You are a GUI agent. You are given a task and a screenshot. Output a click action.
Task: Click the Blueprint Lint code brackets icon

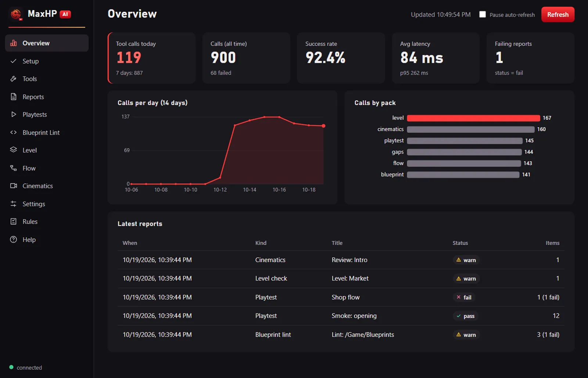(14, 132)
